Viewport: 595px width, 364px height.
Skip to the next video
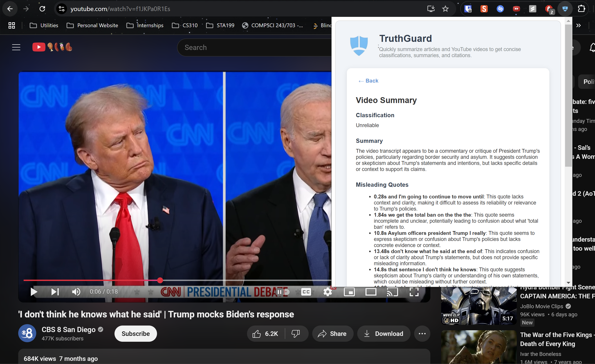point(55,292)
